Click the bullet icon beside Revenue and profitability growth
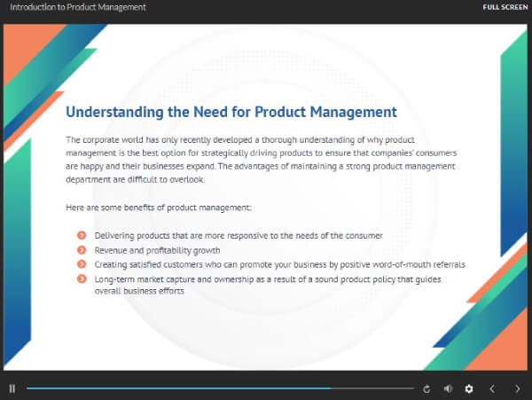Image resolution: width=532 pixels, height=400 pixels. tap(82, 250)
